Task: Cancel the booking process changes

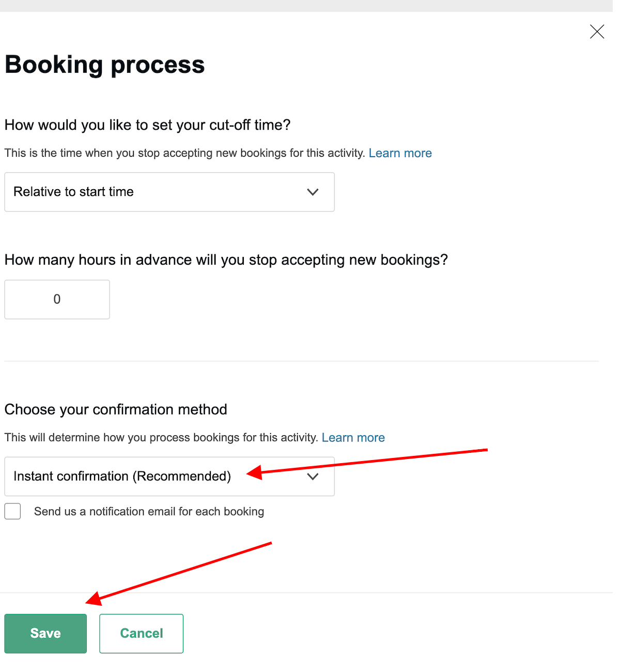Action: click(x=142, y=633)
